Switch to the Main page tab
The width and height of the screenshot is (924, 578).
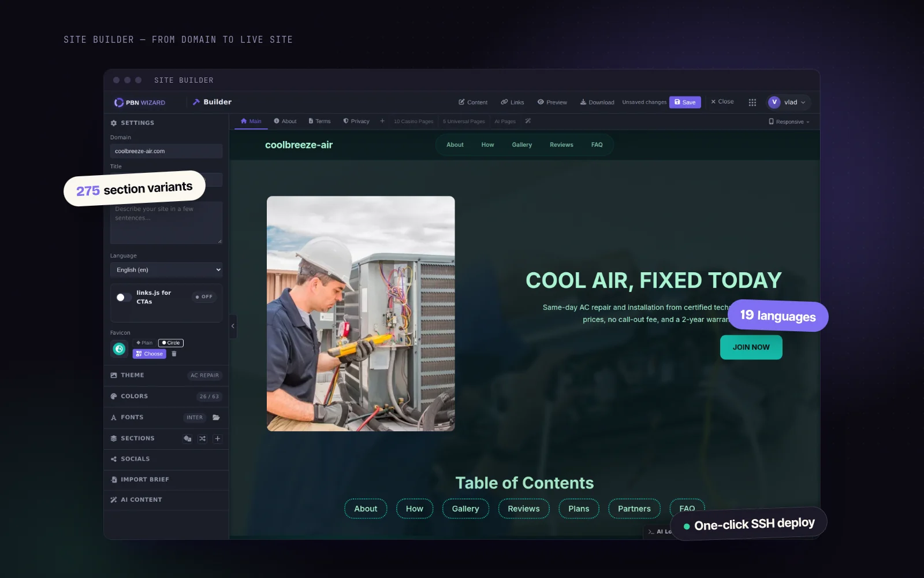[251, 121]
